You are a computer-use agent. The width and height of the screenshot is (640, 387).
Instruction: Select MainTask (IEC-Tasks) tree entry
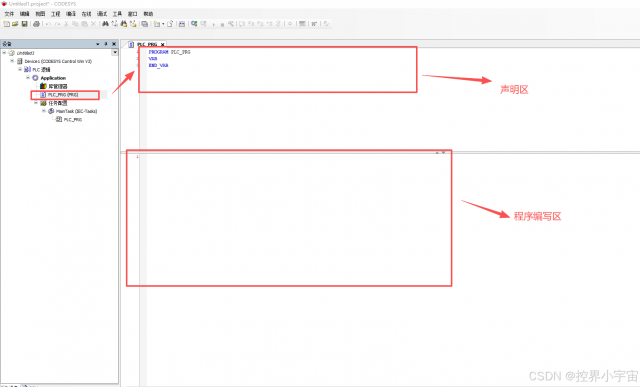pyautogui.click(x=76, y=111)
